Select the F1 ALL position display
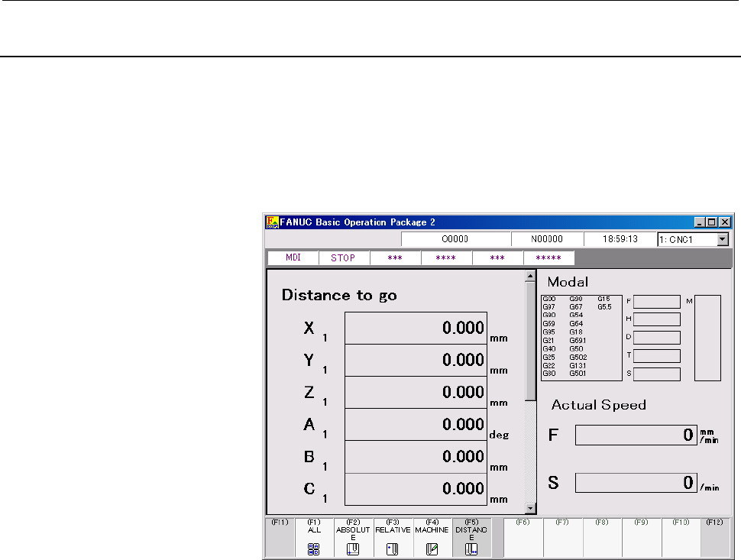 (314, 538)
